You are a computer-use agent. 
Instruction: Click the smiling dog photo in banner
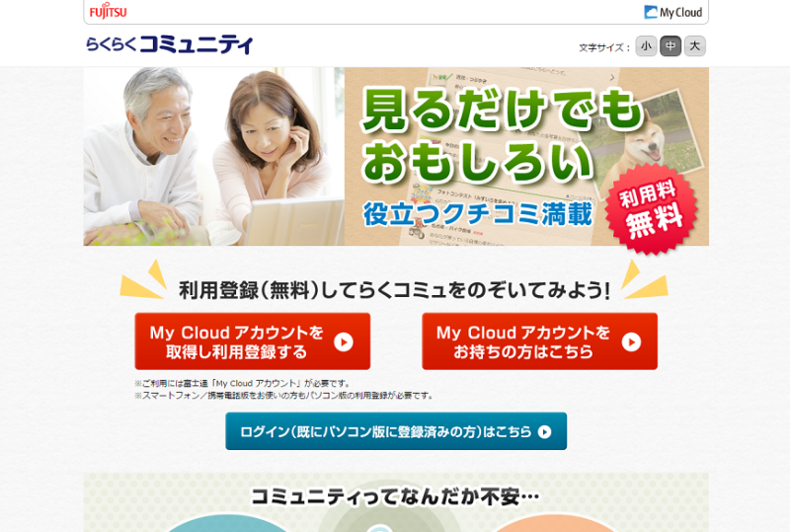tap(646, 142)
